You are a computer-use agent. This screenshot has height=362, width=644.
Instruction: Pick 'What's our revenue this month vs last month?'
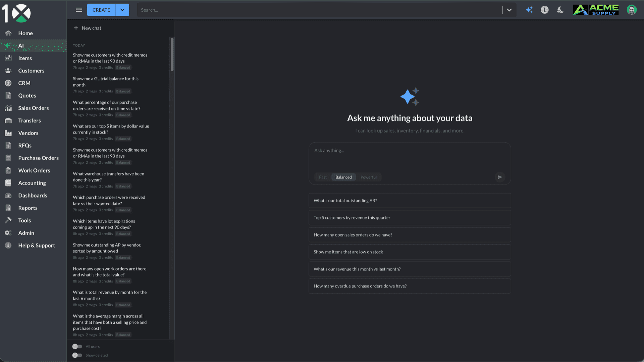[x=410, y=269]
